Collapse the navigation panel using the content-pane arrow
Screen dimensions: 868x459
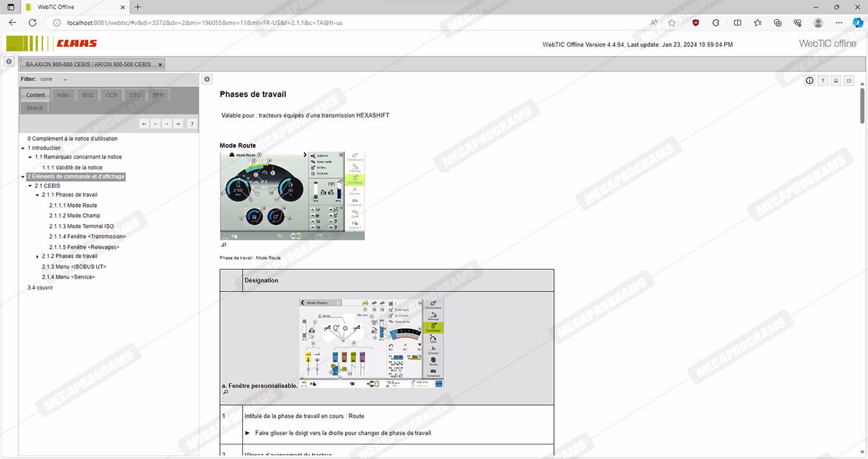tap(207, 79)
